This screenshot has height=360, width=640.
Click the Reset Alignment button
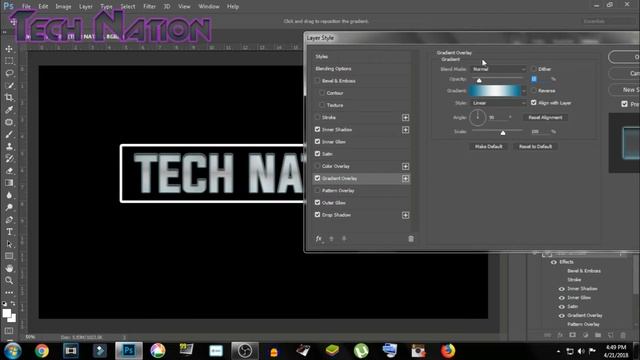click(x=545, y=118)
